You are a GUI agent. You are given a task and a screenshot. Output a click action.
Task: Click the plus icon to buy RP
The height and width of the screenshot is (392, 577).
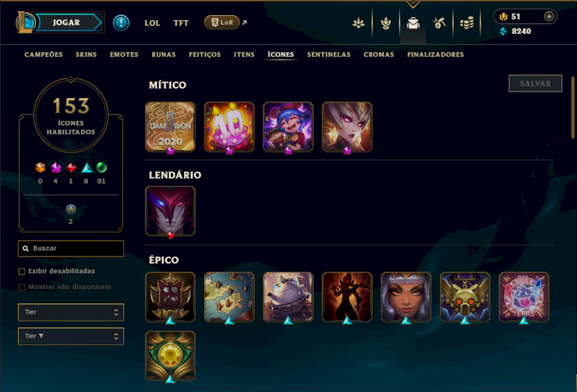click(x=549, y=17)
